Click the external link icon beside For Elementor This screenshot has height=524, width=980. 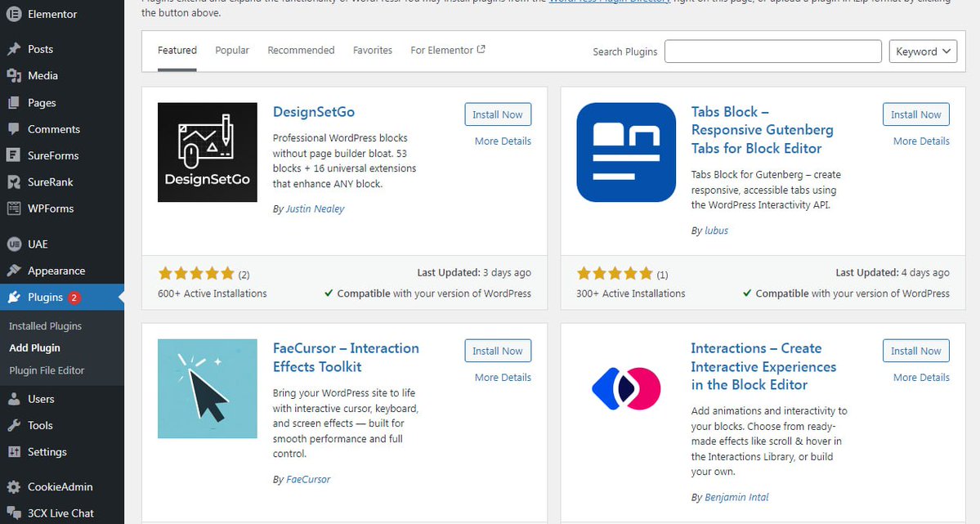coord(481,49)
